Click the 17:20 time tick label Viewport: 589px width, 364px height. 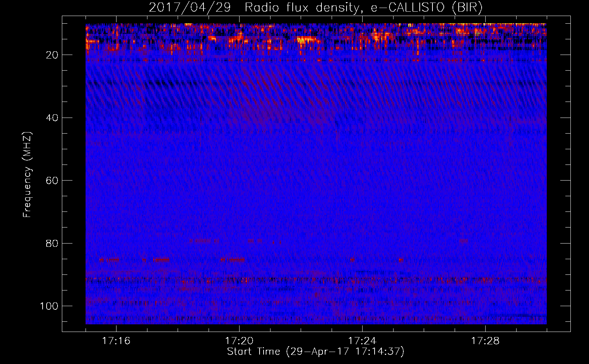(x=239, y=341)
